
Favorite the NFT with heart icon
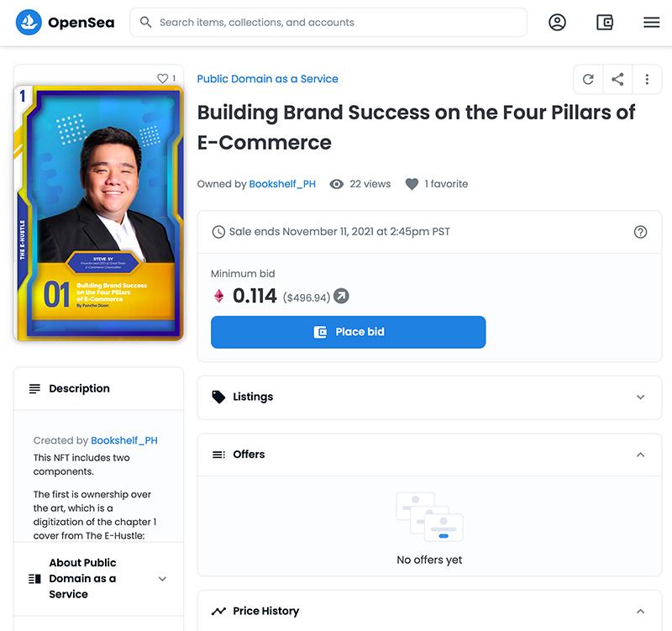(x=163, y=78)
